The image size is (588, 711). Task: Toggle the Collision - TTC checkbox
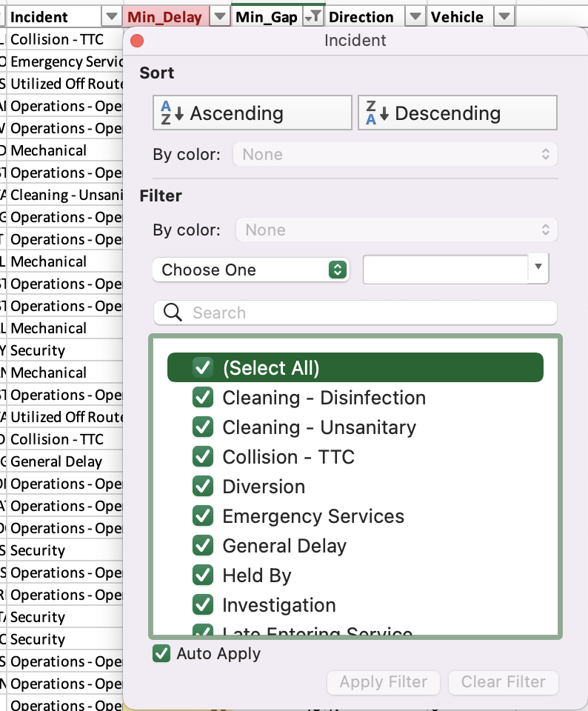202,457
